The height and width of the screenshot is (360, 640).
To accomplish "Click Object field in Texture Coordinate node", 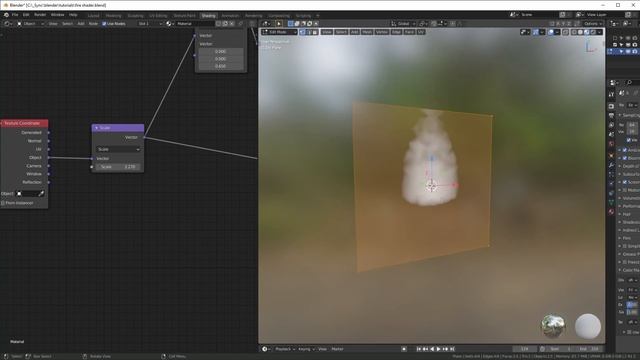I will pyautogui.click(x=29, y=193).
